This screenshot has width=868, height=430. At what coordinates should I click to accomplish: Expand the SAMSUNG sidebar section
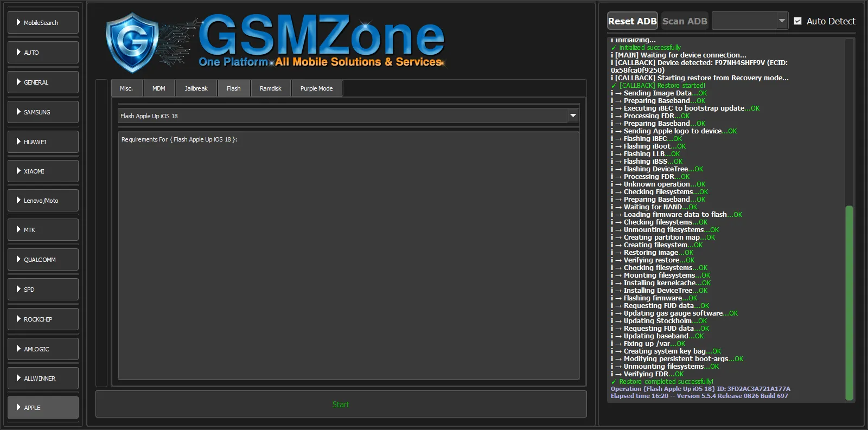tap(43, 112)
